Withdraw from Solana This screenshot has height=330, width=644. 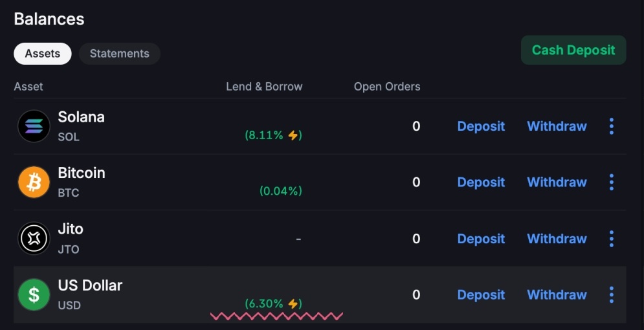557,126
